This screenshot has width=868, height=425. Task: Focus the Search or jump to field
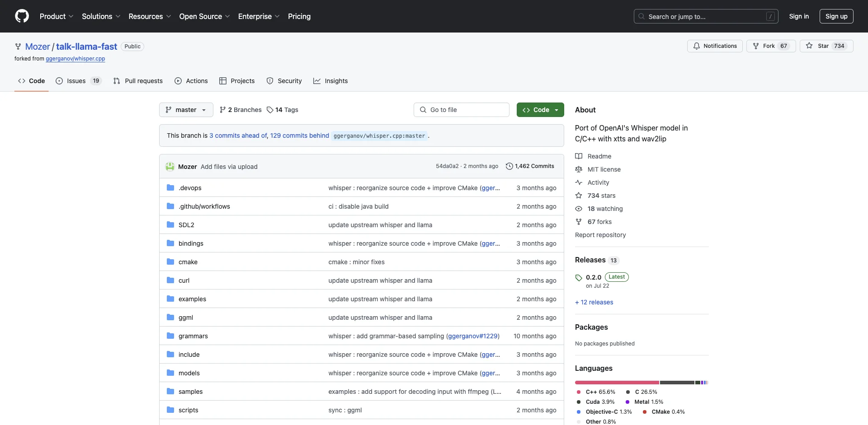point(706,16)
